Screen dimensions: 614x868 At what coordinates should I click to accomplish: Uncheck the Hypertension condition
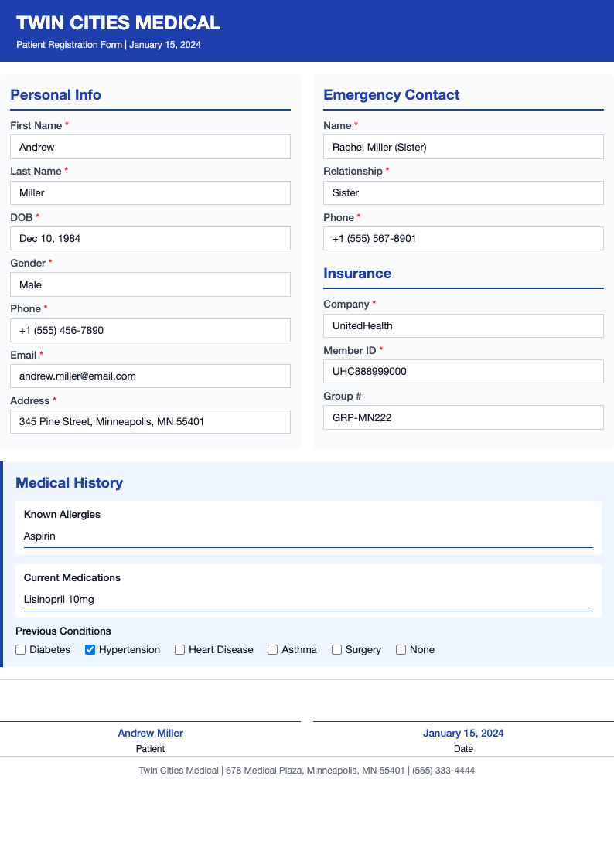pos(90,649)
